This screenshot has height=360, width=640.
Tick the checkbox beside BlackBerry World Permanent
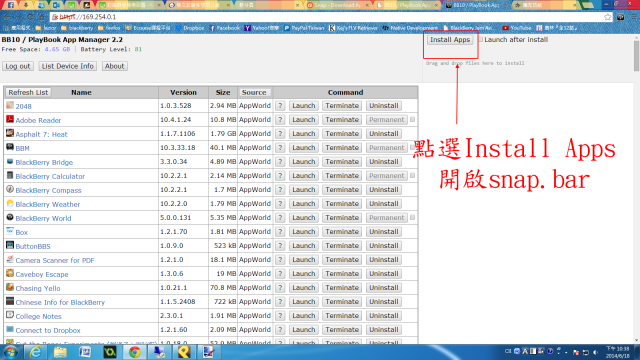click(413, 218)
